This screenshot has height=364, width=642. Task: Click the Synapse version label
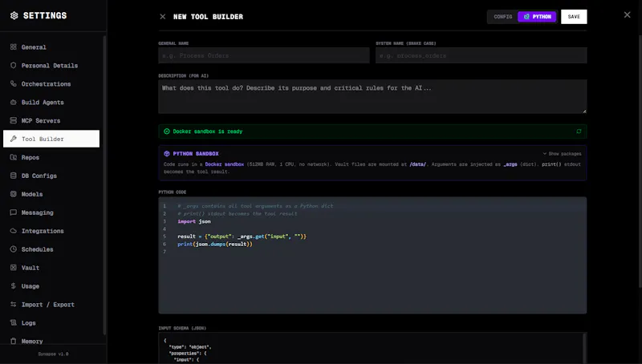pos(53,354)
